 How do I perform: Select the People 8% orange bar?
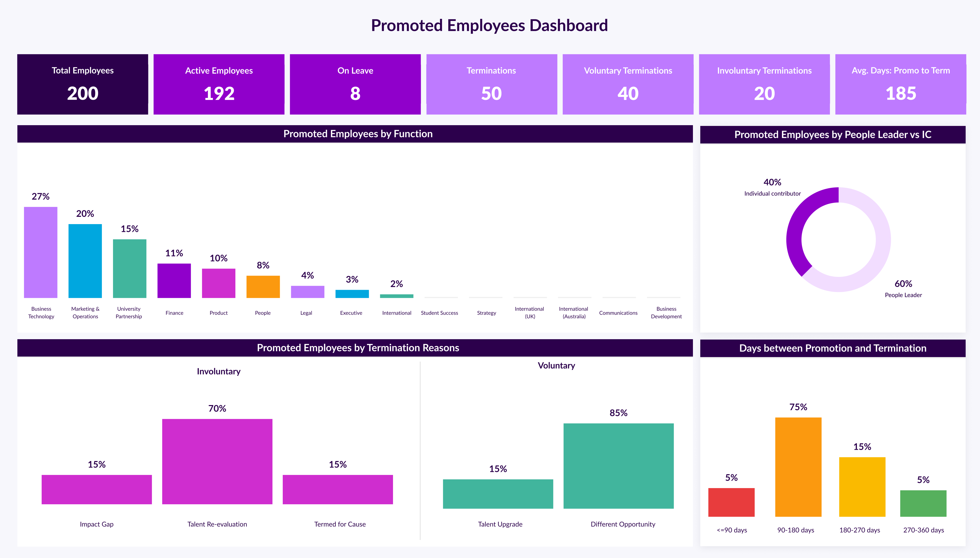[263, 287]
